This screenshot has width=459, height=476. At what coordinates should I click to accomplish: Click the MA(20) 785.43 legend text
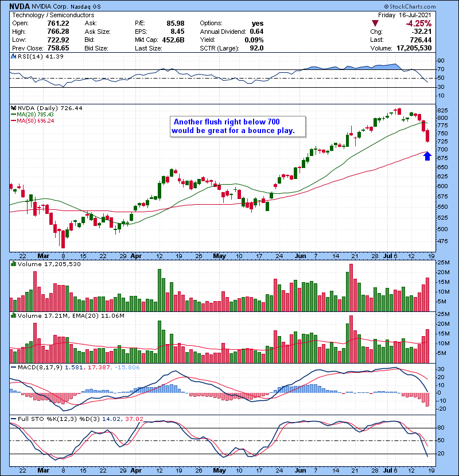(35, 115)
